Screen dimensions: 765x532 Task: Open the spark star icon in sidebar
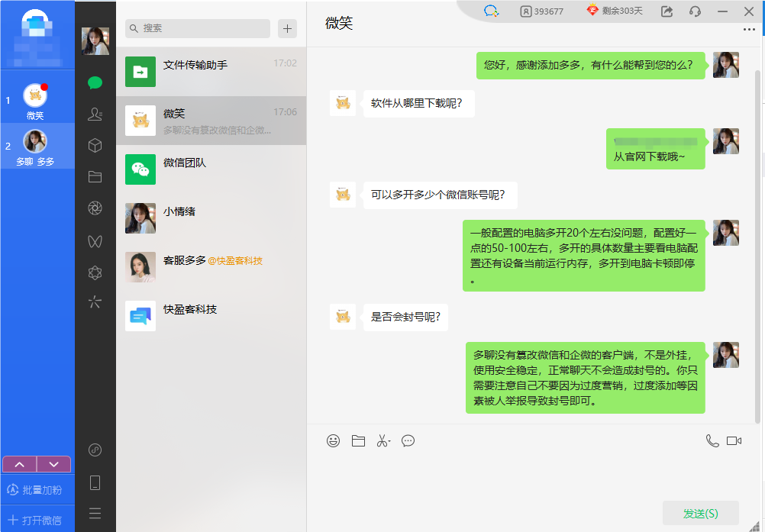[95, 302]
